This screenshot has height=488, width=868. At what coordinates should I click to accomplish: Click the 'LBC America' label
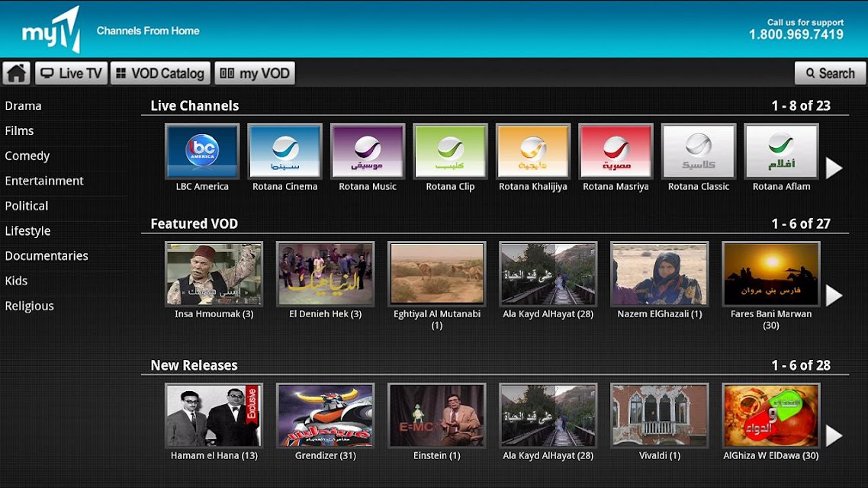[x=202, y=187]
